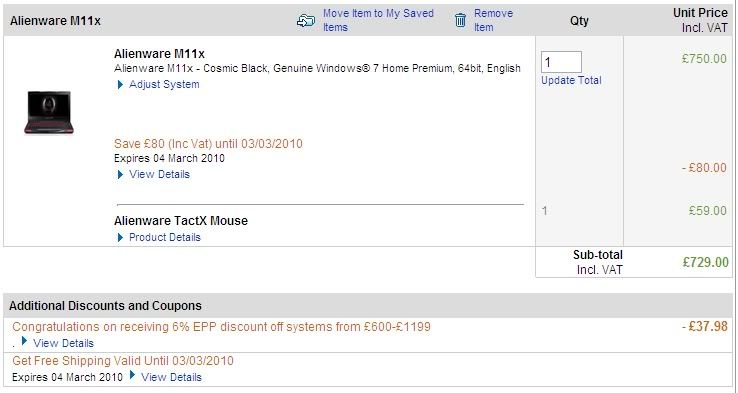Expand Alienware TactX Mouse Product Details
This screenshot has height=393, width=738.
[165, 237]
